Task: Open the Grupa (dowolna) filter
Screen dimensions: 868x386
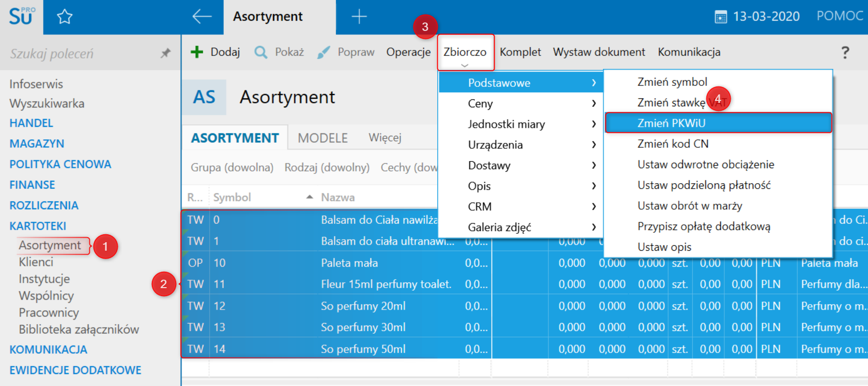Action: pyautogui.click(x=232, y=167)
